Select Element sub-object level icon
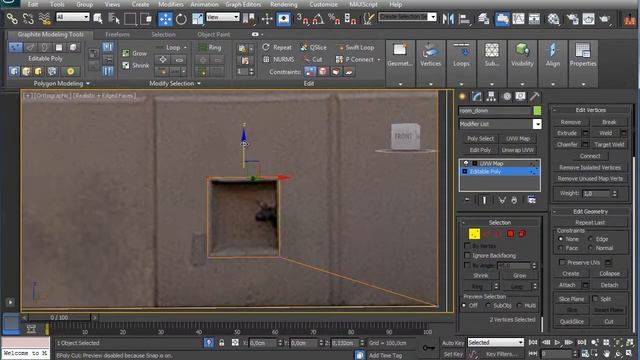Viewport: 640px width, 360px height. click(x=522, y=233)
